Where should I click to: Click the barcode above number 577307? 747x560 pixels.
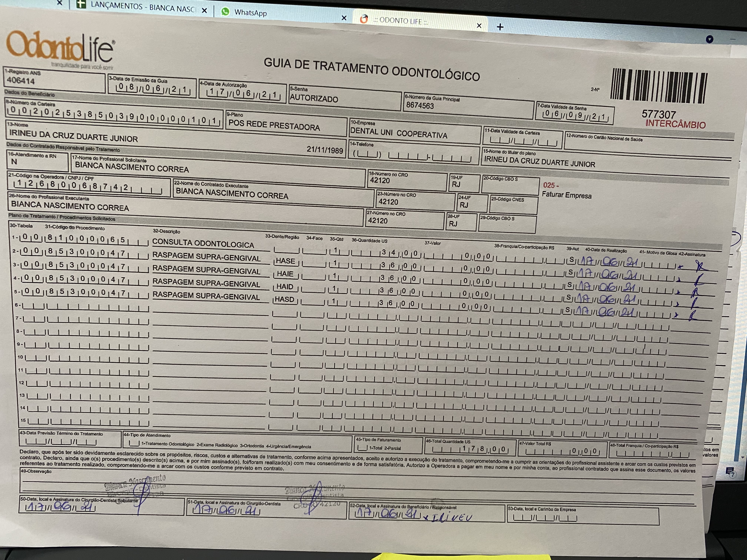point(658,86)
